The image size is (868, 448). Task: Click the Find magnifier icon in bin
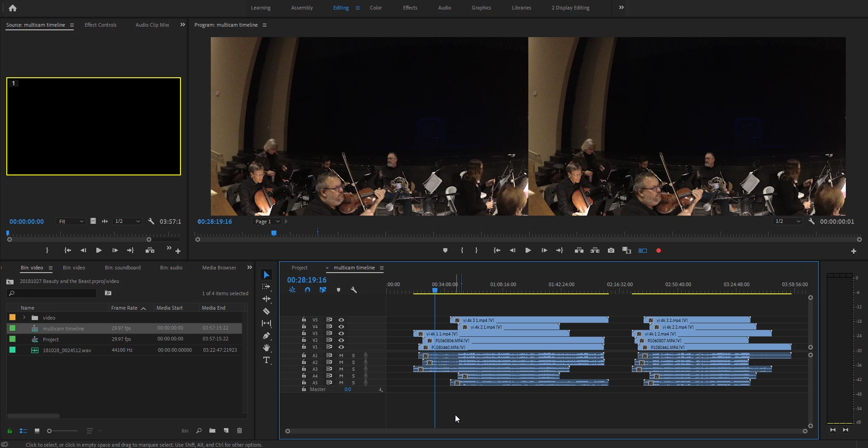pyautogui.click(x=199, y=430)
